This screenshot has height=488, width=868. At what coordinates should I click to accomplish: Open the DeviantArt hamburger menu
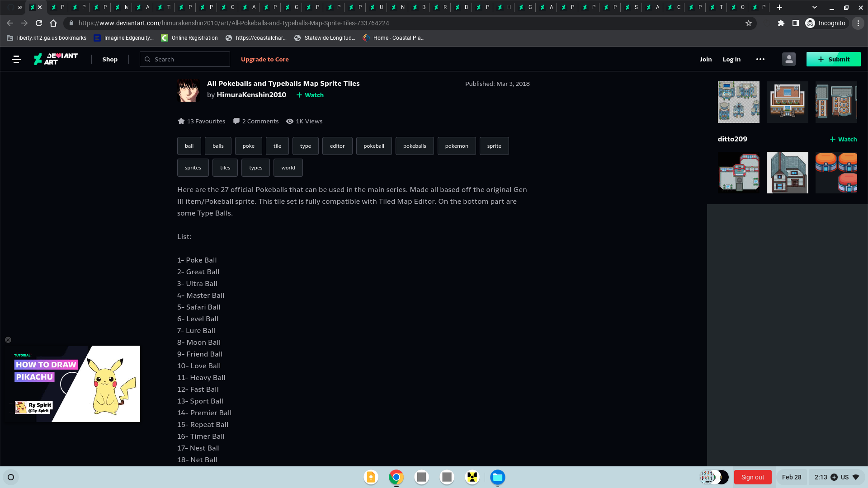click(16, 59)
